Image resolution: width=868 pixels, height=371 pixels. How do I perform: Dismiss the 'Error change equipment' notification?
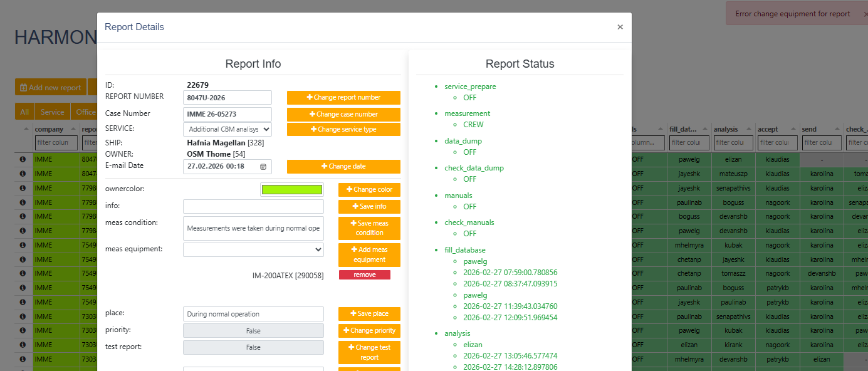pos(865,14)
